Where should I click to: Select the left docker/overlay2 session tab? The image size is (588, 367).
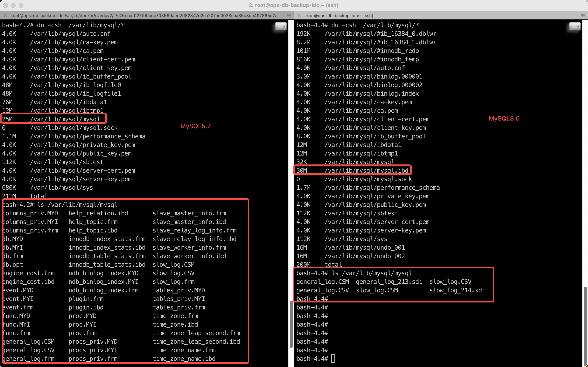(144, 16)
